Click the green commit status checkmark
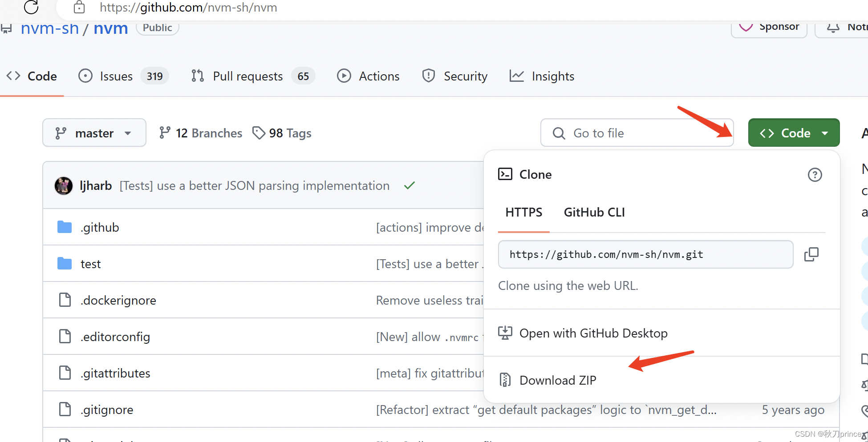 (410, 185)
